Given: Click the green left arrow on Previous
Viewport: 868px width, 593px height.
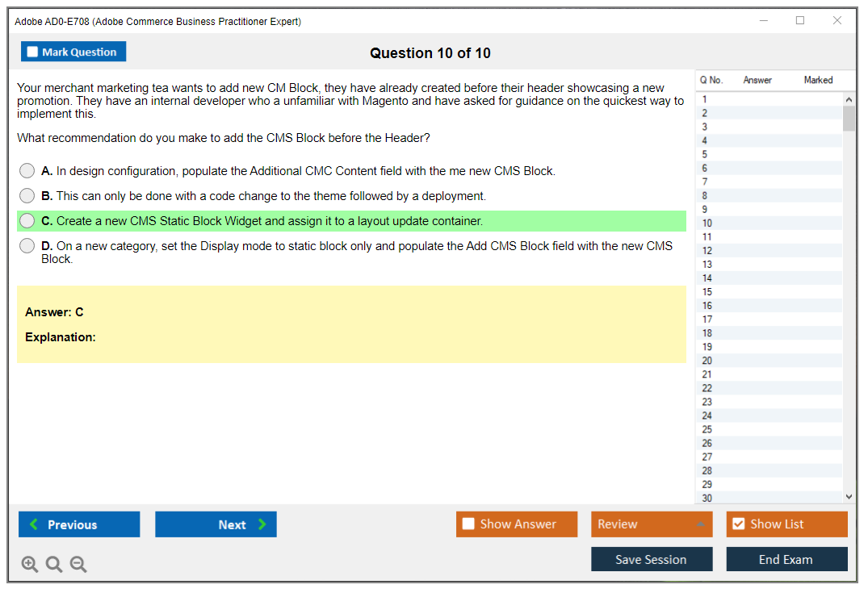Looking at the screenshot, I should click(x=34, y=524).
